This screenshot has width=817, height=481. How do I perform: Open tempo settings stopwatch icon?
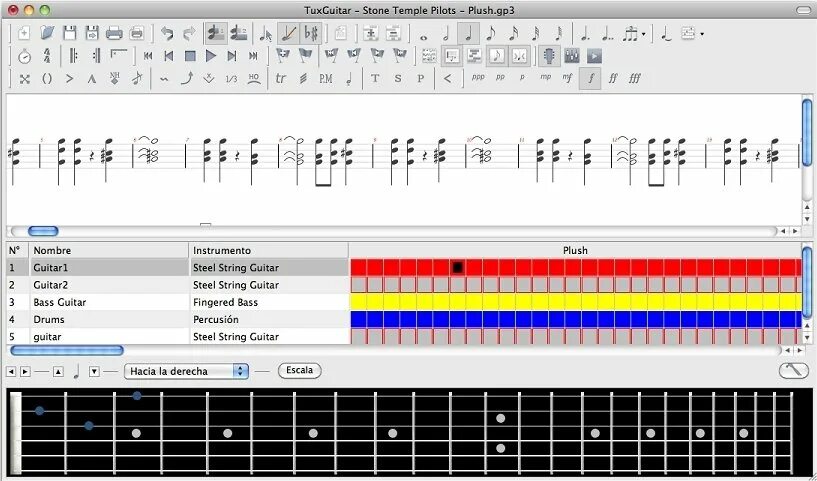pyautogui.click(x=24, y=56)
